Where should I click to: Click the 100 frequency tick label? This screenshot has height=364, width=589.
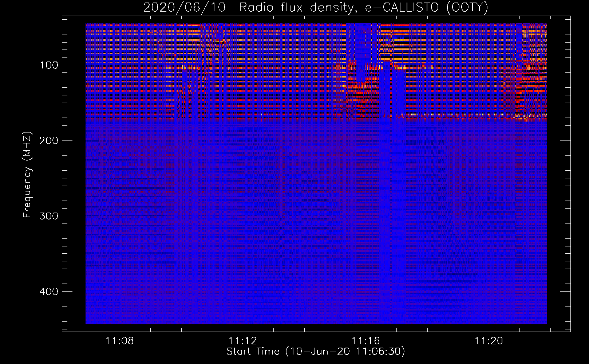[49, 65]
